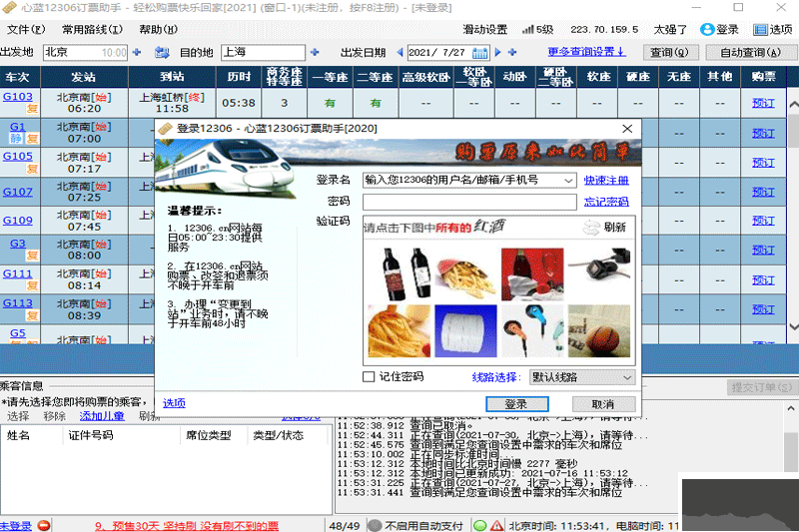The width and height of the screenshot is (799, 532).
Task: Click the 密码 password input field
Action: [x=468, y=202]
